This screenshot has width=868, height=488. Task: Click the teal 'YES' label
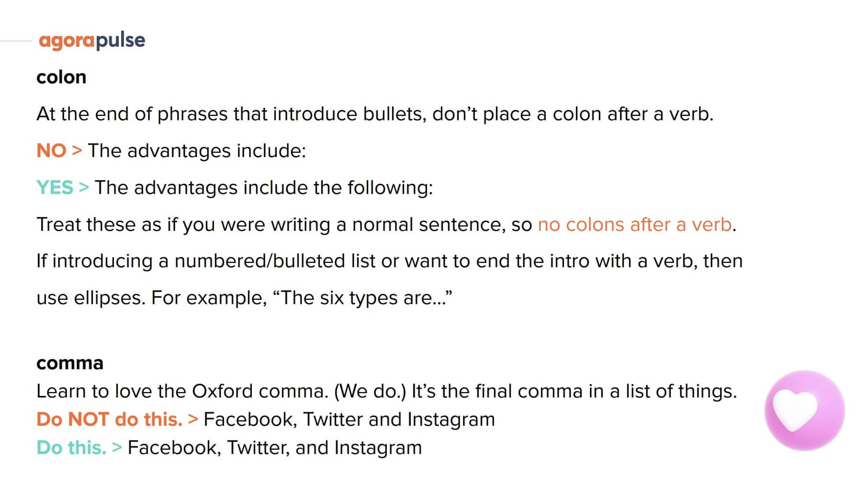(x=55, y=188)
